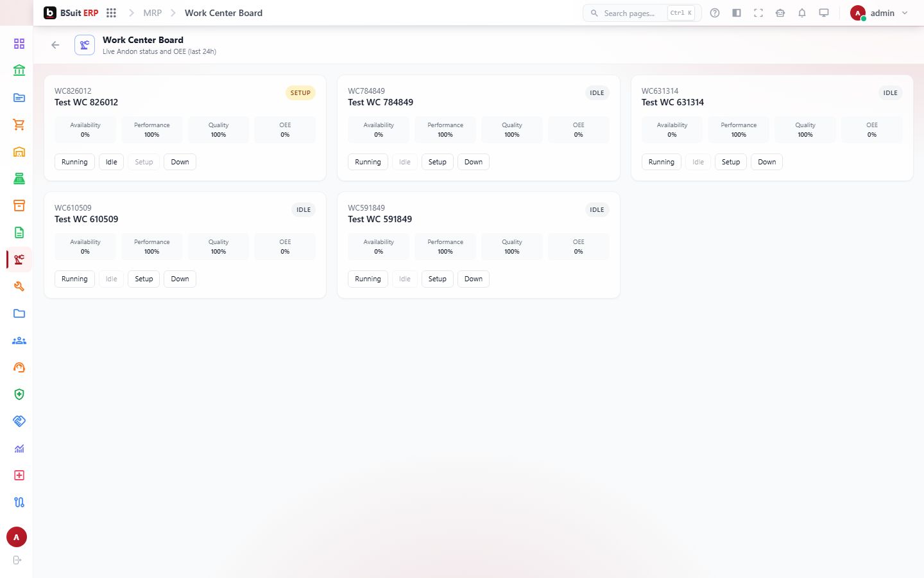Click the notifications bell icon
Image resolution: width=924 pixels, height=578 pixels.
(802, 13)
